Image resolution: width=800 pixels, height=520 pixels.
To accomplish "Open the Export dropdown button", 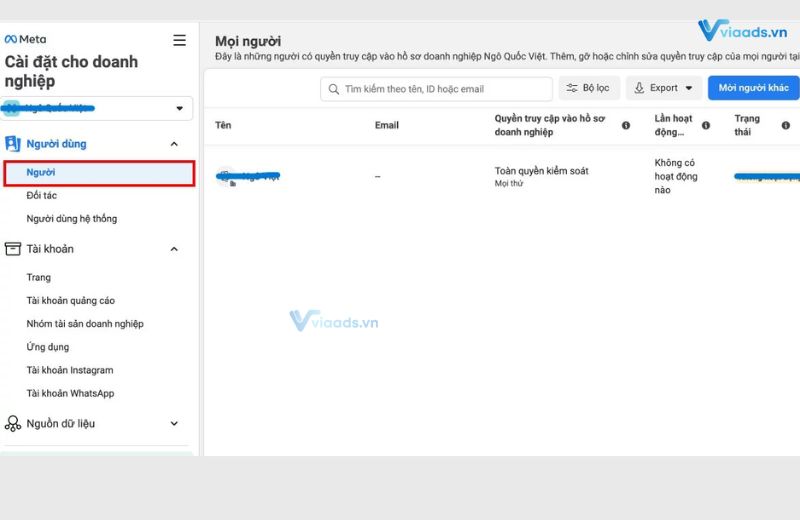I will [663, 88].
